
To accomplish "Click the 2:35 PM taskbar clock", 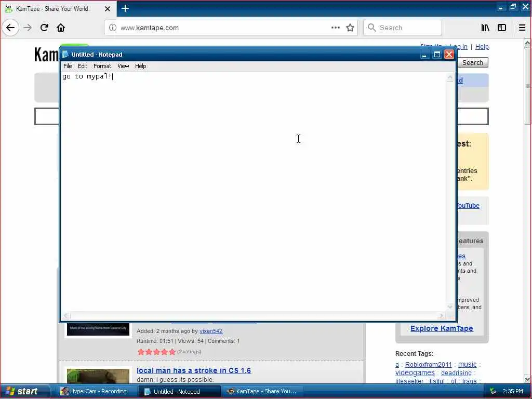I will (512, 391).
